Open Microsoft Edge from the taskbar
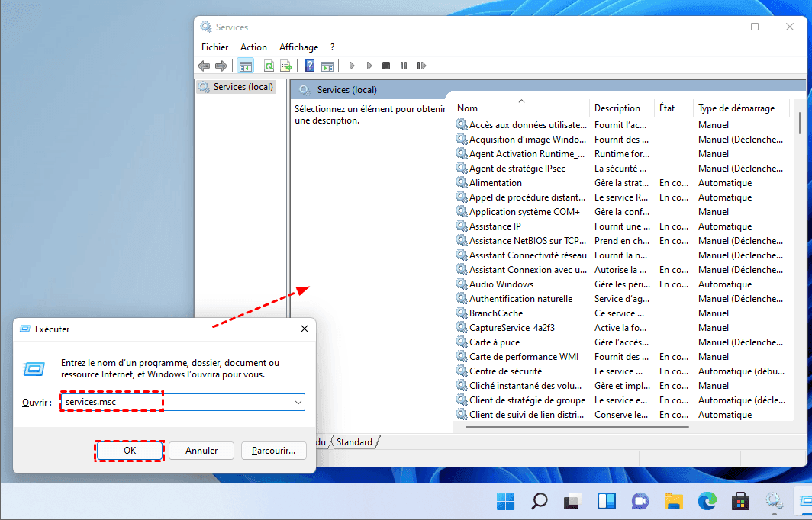The width and height of the screenshot is (812, 520). point(707,501)
